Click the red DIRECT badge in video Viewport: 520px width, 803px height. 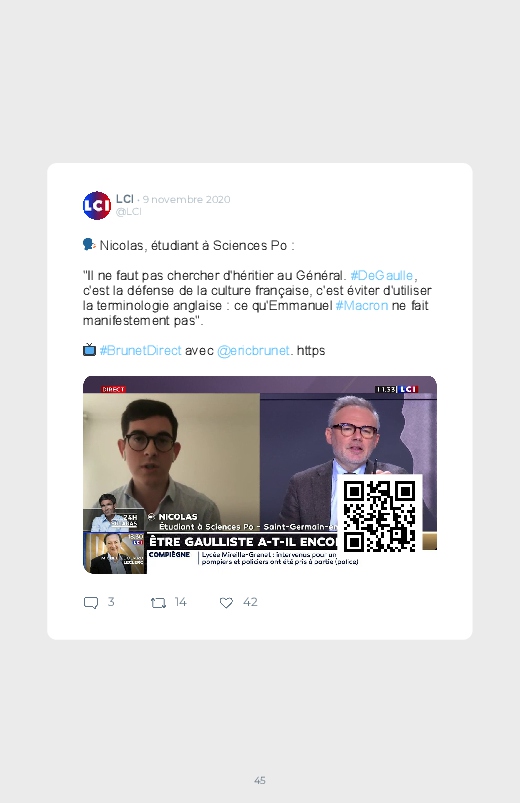click(113, 389)
